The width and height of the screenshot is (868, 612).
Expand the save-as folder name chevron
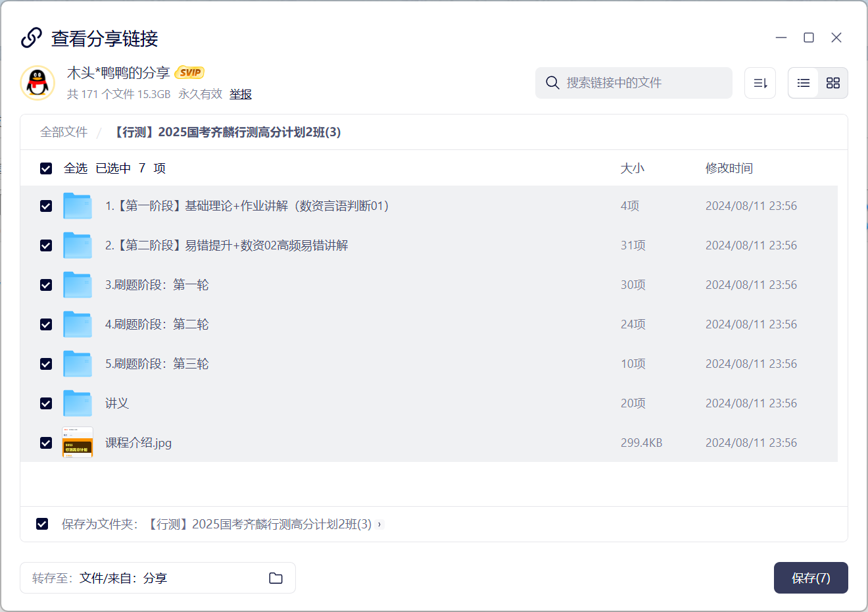[379, 524]
